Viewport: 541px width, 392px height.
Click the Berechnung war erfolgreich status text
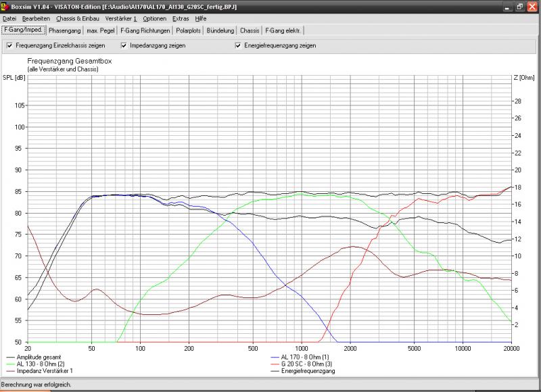tap(36, 385)
